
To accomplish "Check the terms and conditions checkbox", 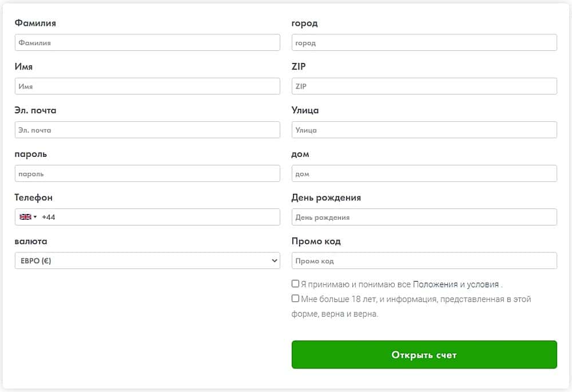I will (x=295, y=283).
